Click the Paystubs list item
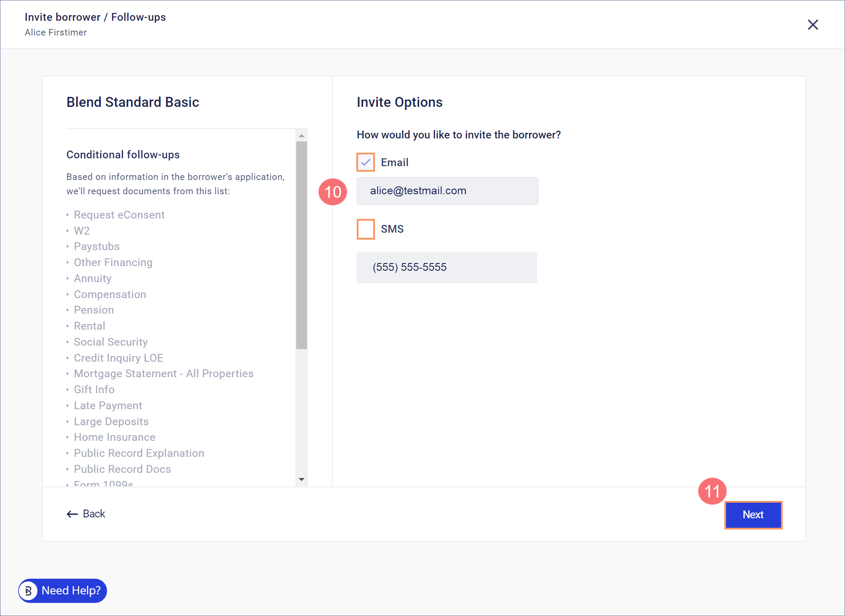845x616 pixels. [x=96, y=247]
